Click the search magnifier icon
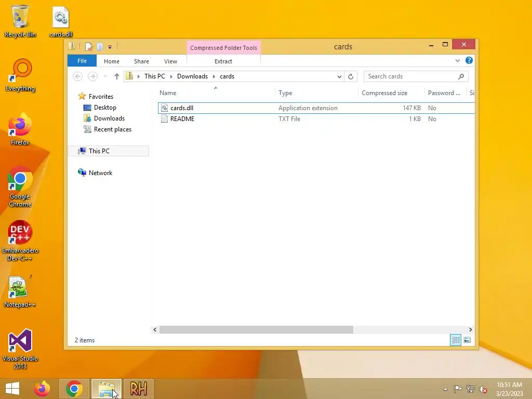 [461, 77]
